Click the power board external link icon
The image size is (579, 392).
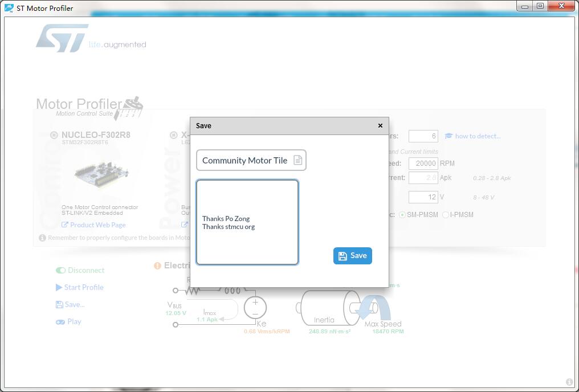coord(185,224)
